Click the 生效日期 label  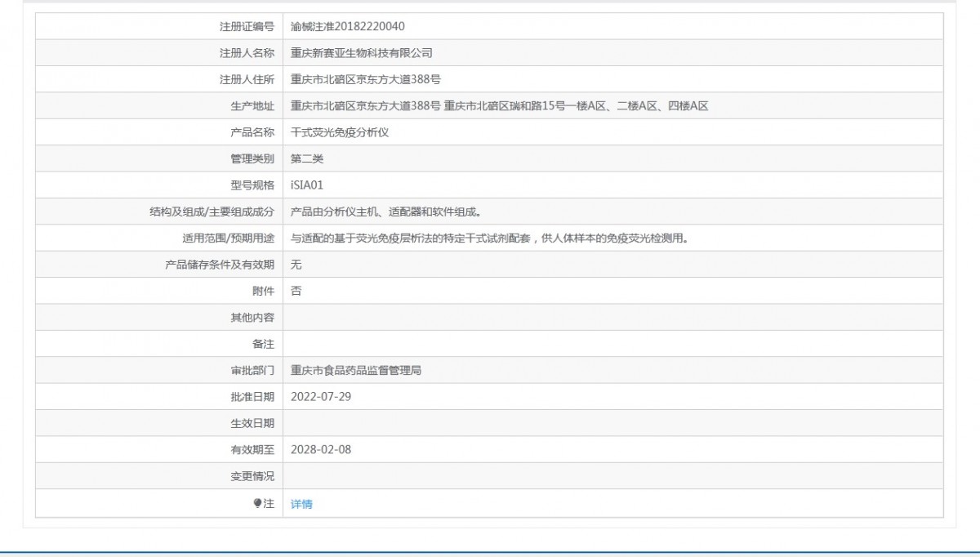[x=253, y=423]
